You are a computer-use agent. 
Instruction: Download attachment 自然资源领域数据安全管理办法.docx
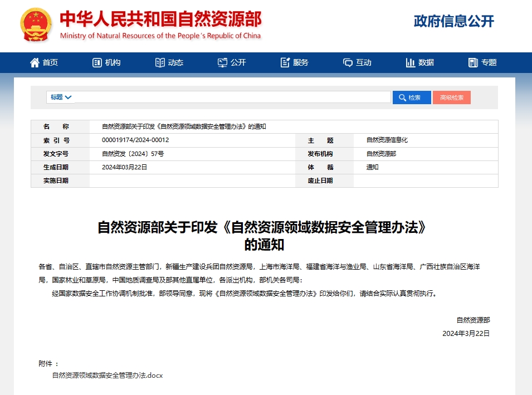pyautogui.click(x=107, y=376)
